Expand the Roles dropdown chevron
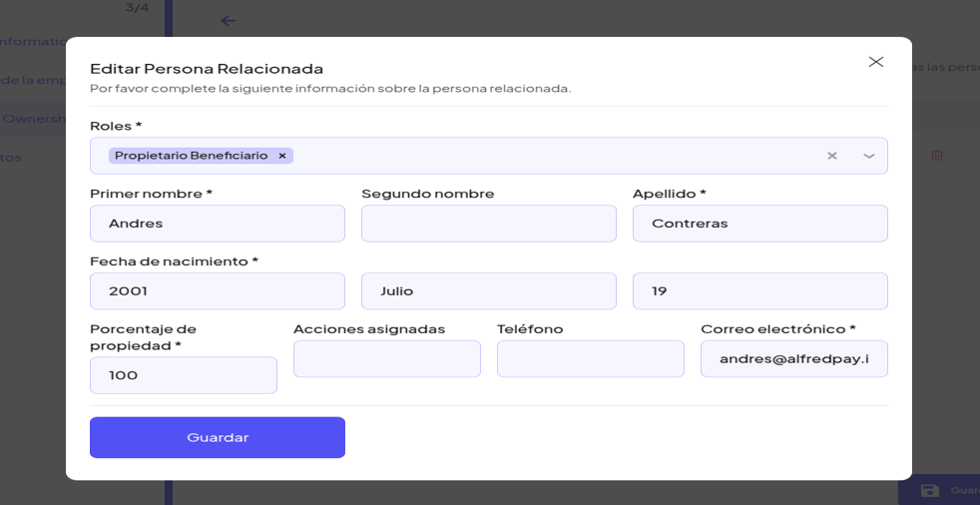The image size is (980, 505). [x=869, y=156]
